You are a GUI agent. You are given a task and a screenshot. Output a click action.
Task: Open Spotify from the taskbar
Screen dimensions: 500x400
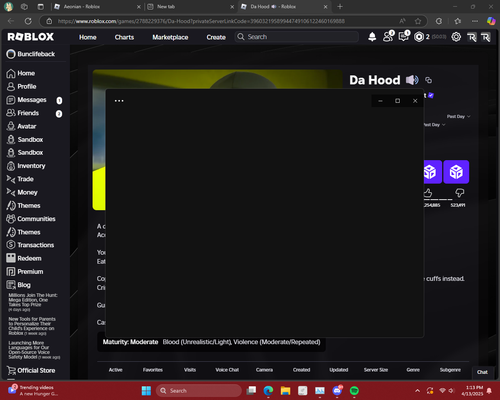click(354, 390)
